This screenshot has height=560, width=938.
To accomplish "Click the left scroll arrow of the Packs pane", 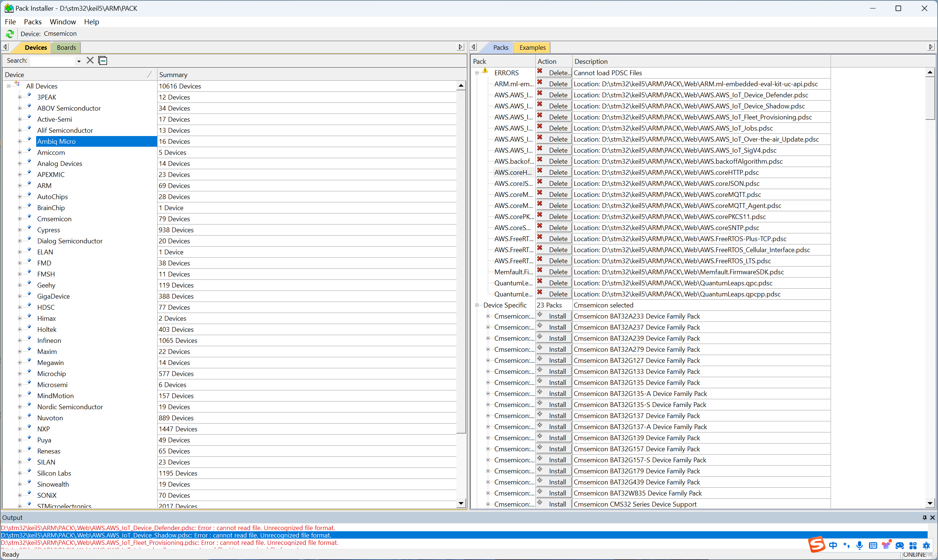I will click(x=473, y=46).
